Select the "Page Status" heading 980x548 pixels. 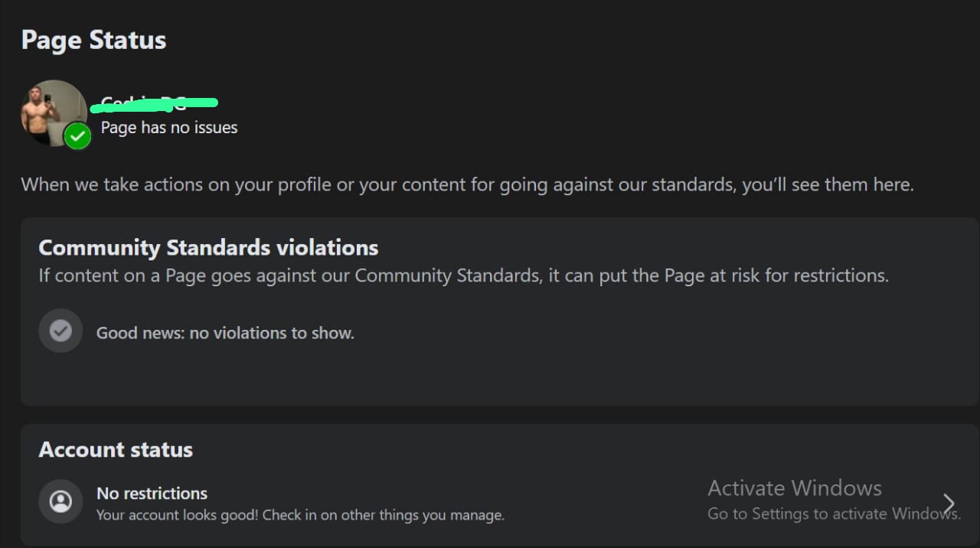tap(93, 40)
